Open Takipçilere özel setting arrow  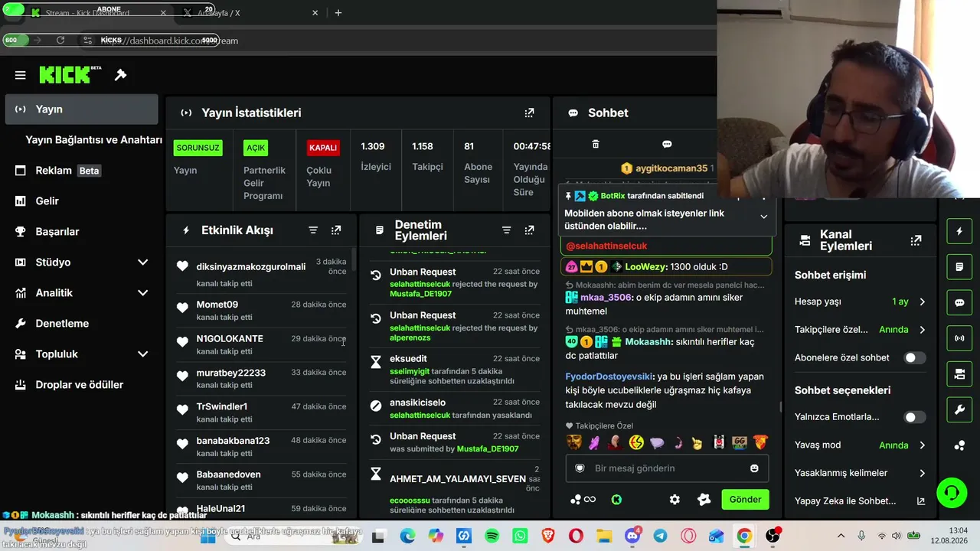coord(922,330)
